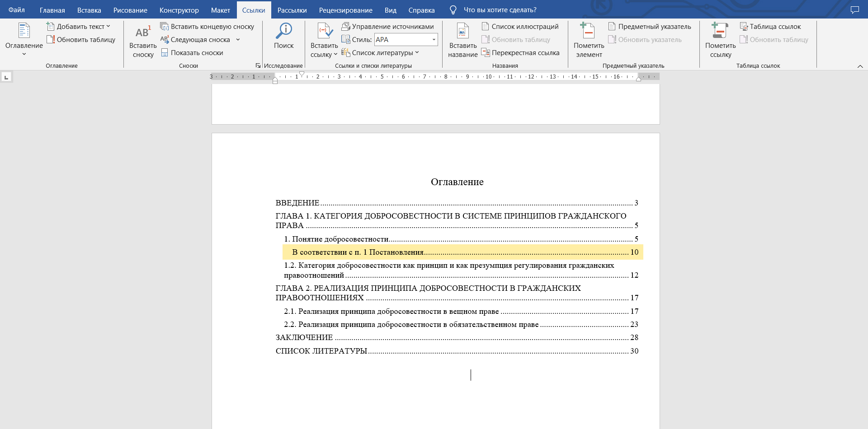Click Показать сноски
Viewport: 868px width, 429px height.
point(192,53)
